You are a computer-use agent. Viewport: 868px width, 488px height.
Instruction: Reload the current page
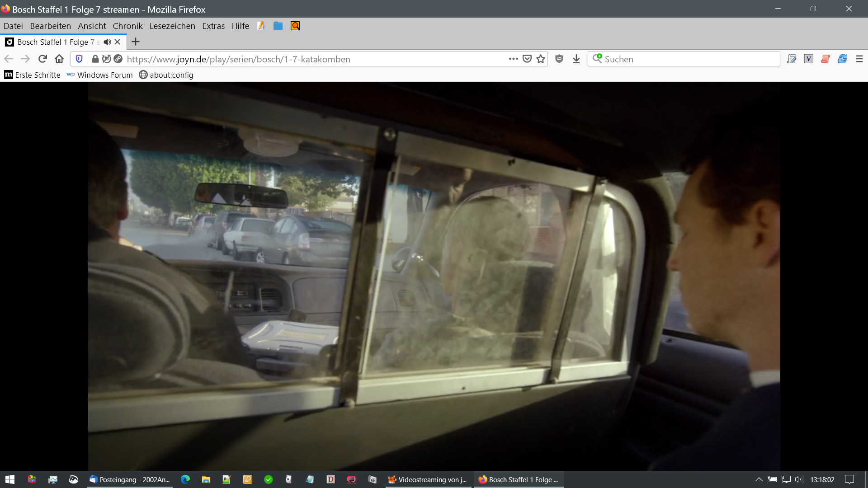pos(42,59)
